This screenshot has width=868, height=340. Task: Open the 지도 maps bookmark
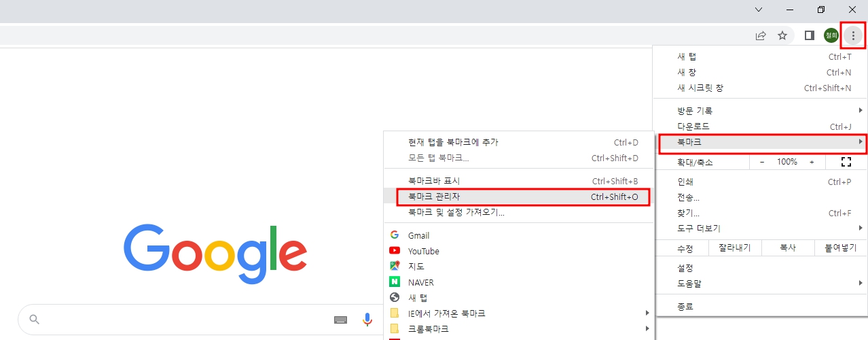point(518,267)
